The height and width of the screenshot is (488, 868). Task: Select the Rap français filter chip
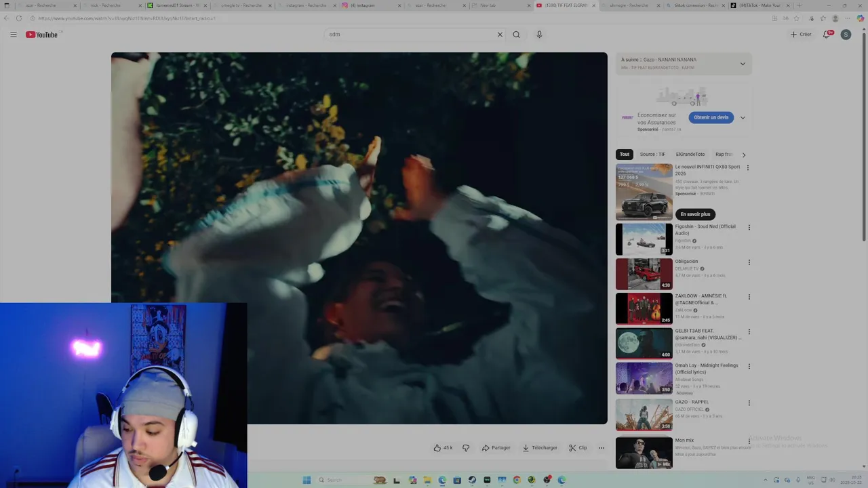tap(724, 155)
